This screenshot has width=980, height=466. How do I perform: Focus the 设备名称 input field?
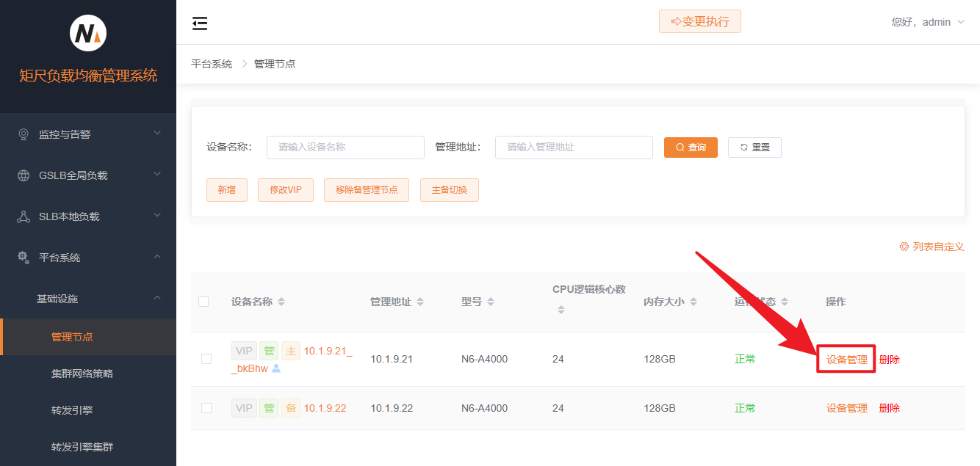pyautogui.click(x=345, y=148)
